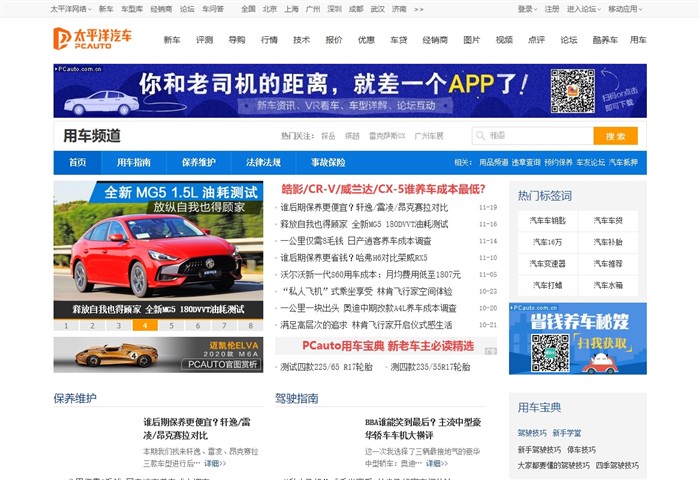Open article 一公里仅需8毛钱 日产逍客养车成本调查
Image resolution: width=700 pixels, height=480 pixels.
(356, 241)
